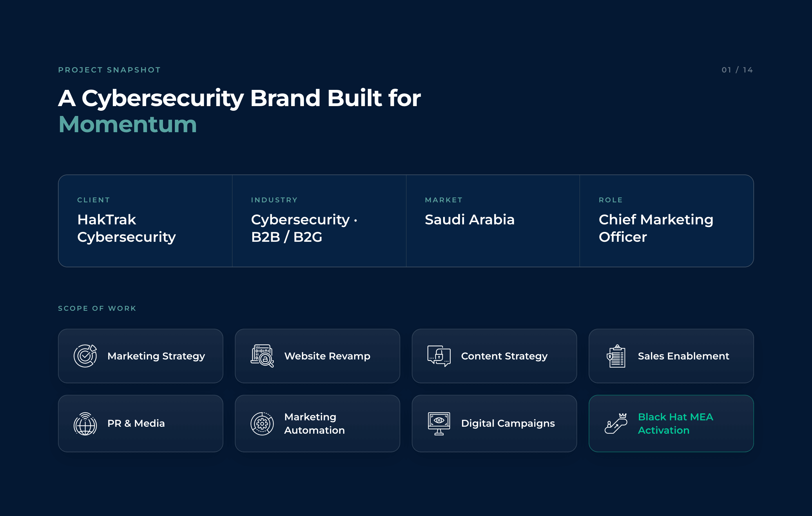Click the PR & Media globe icon
The width and height of the screenshot is (812, 516).
click(85, 424)
